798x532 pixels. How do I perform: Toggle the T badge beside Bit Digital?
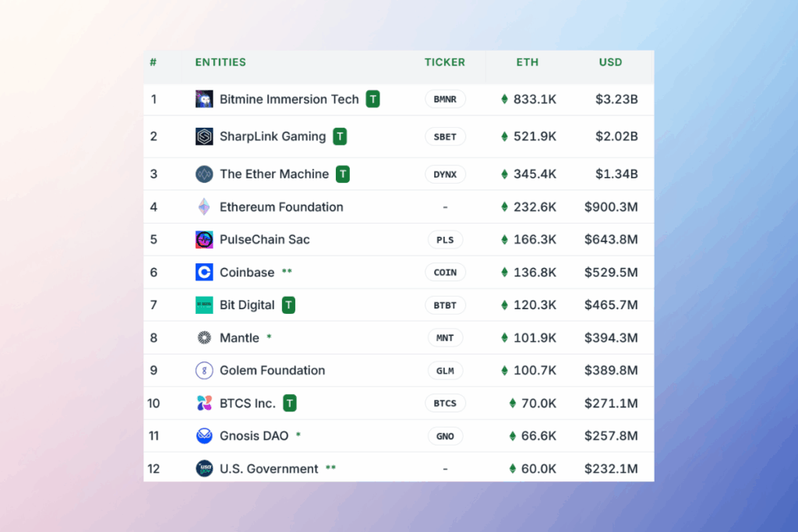point(288,305)
